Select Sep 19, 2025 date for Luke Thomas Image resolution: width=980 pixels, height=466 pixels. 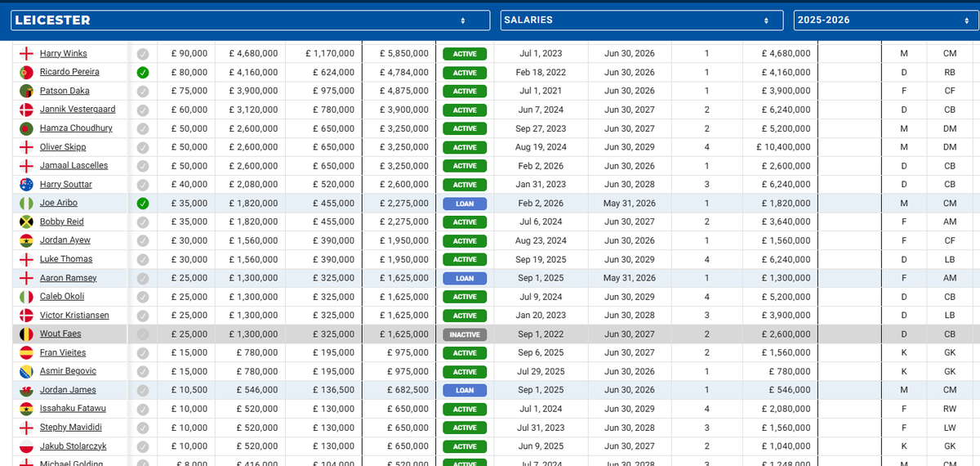(541, 259)
